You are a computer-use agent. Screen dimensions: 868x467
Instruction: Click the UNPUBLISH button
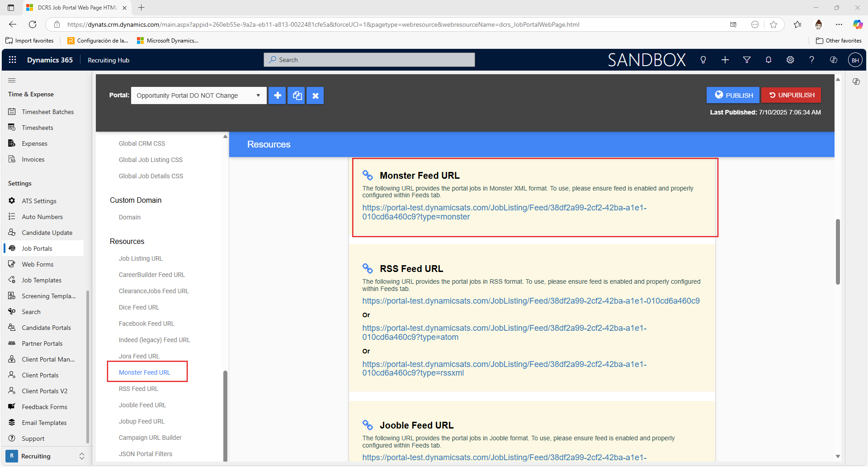pos(791,95)
